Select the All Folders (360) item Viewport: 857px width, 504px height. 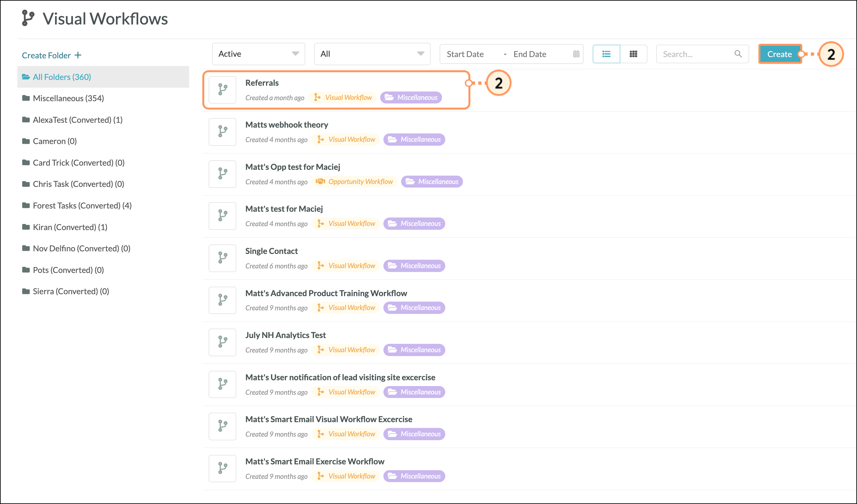pos(62,77)
